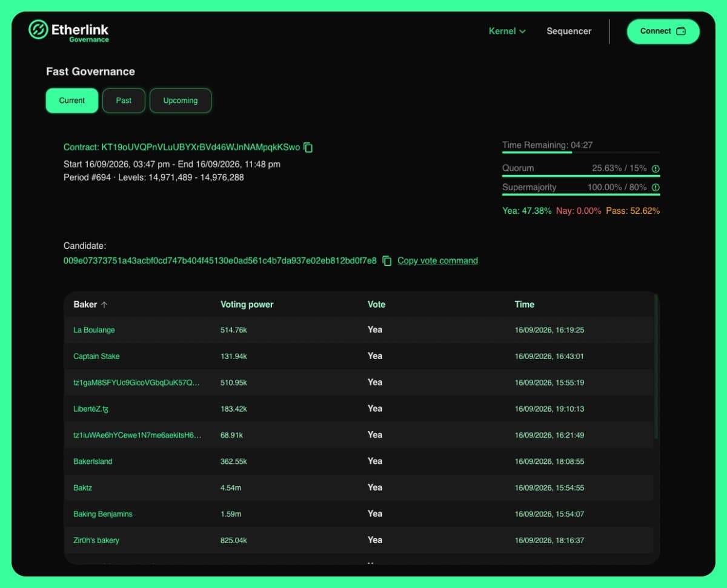Click the wallet icon in Connect button
The width and height of the screenshot is (727, 588).
coord(681,31)
